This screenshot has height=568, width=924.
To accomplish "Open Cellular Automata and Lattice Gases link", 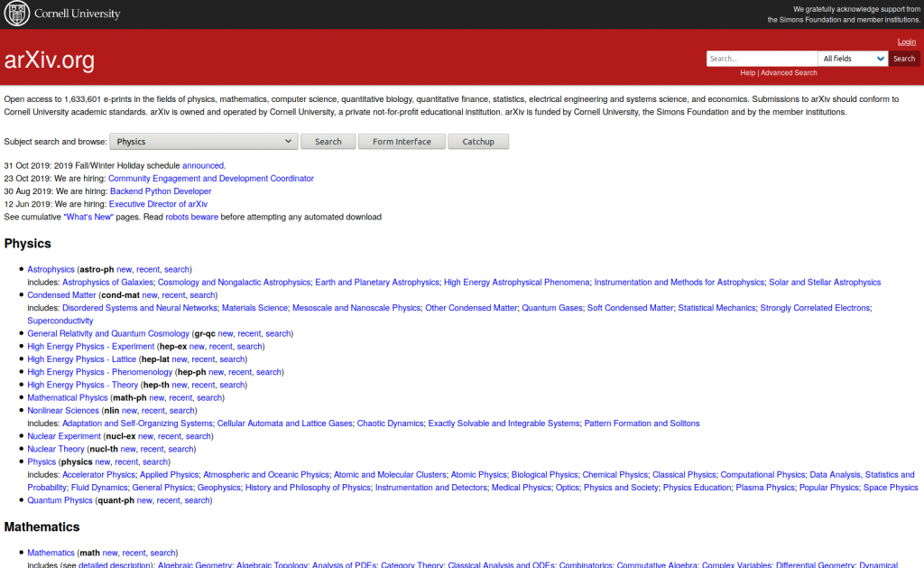I will [284, 424].
